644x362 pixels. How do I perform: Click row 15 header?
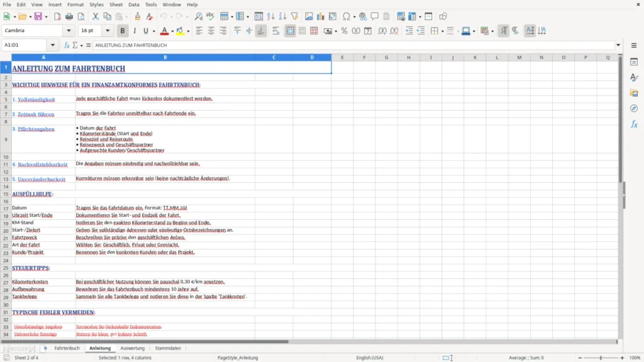pyautogui.click(x=6, y=194)
